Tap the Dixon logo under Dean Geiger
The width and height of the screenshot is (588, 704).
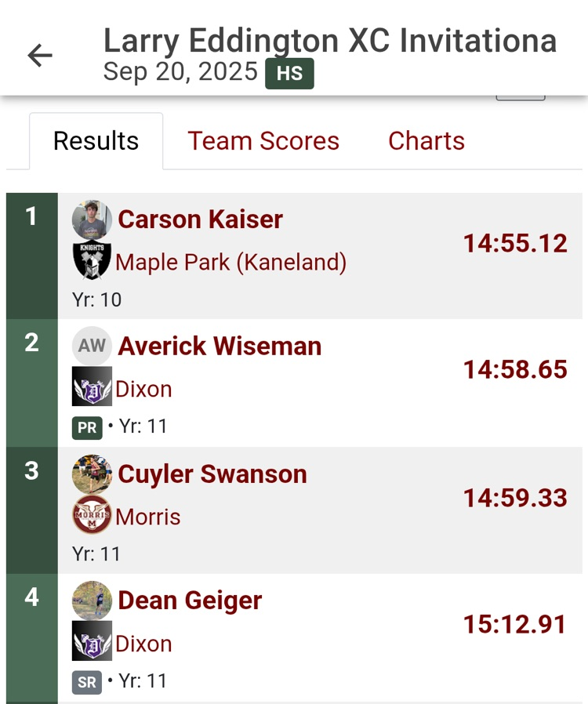(92, 642)
